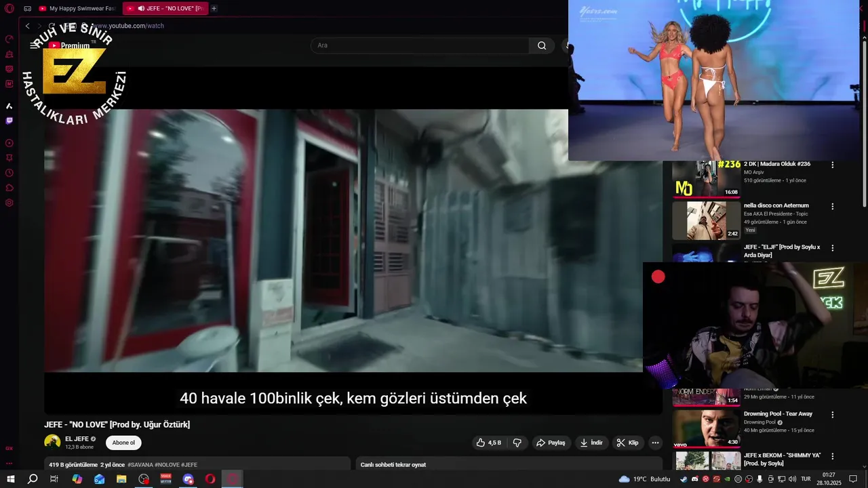Open the nella disco con Aeternum thumbnail
This screenshot has width=868, height=488.
pyautogui.click(x=706, y=221)
